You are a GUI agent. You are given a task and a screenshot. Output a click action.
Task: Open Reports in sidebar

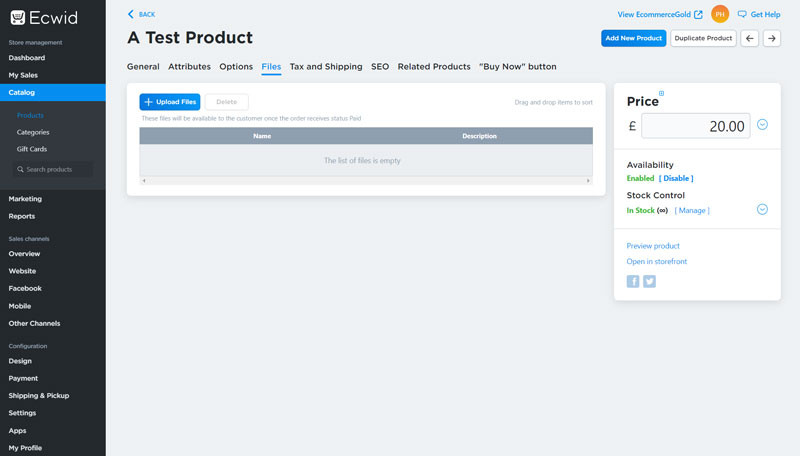[x=21, y=216]
